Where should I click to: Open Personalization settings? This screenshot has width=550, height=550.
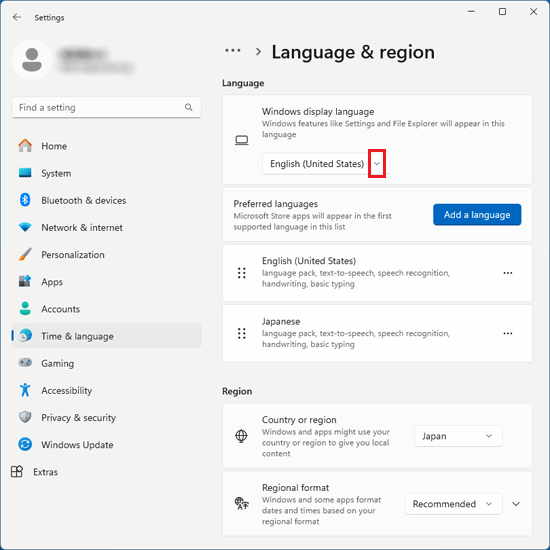click(x=106, y=254)
